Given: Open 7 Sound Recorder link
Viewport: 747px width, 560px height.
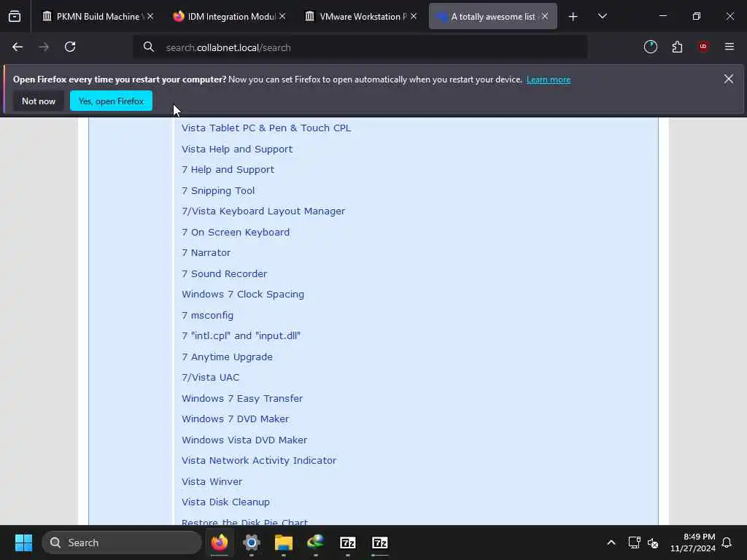Looking at the screenshot, I should coord(225,273).
